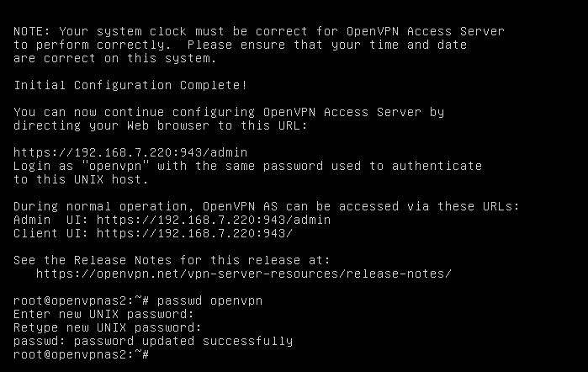Click 'to this UNIX host.' text
The height and width of the screenshot is (372, 588).
coord(81,179)
